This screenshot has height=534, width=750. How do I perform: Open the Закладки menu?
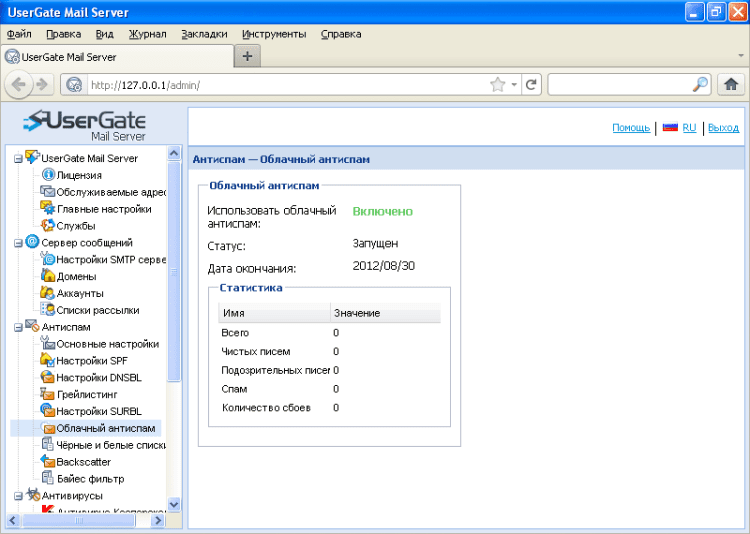click(x=204, y=34)
